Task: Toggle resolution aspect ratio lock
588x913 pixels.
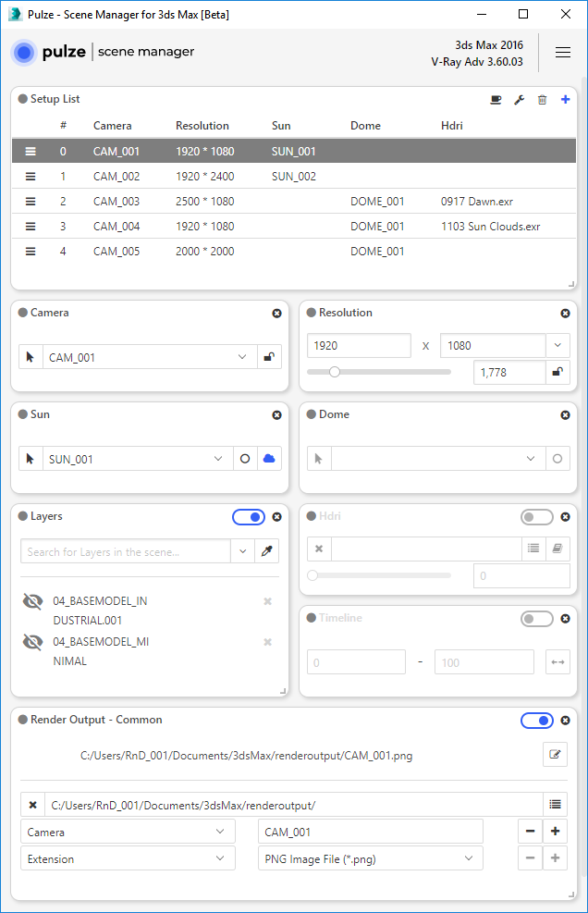Action: (557, 372)
